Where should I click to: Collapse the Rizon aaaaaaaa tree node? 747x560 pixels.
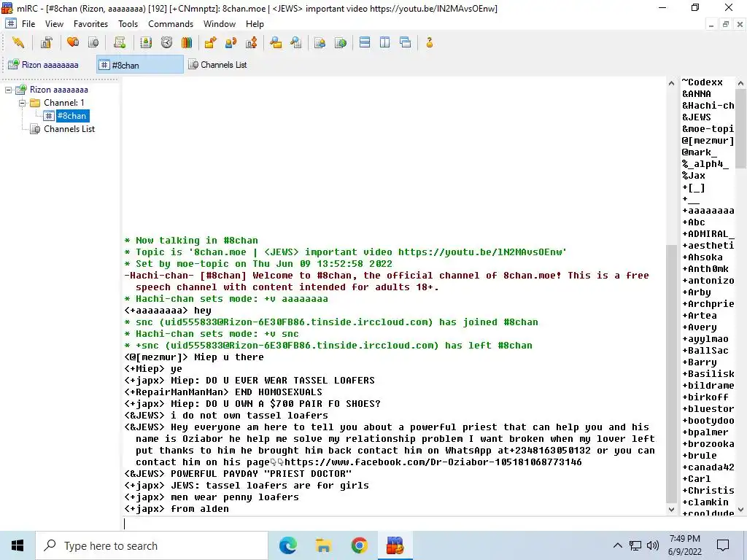(9, 90)
